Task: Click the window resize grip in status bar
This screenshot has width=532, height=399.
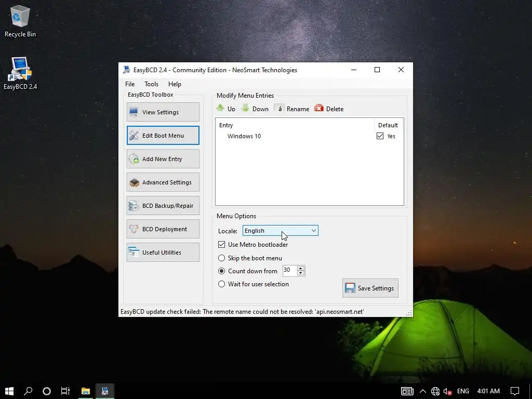Action: (409, 313)
